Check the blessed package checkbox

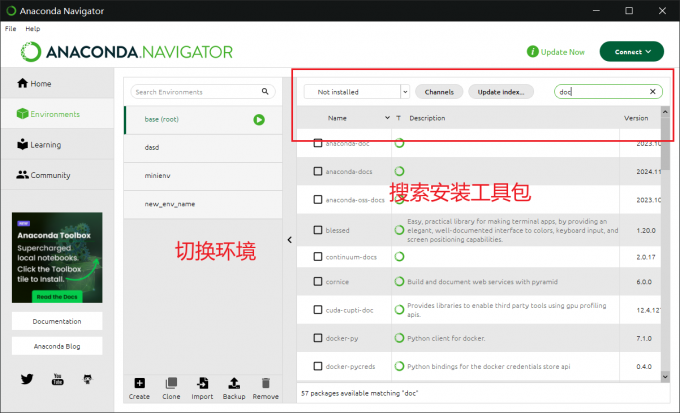tap(318, 230)
